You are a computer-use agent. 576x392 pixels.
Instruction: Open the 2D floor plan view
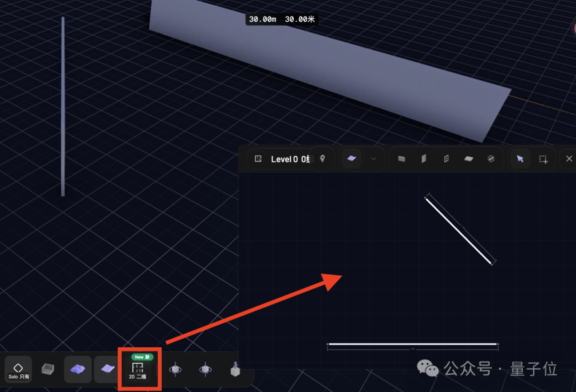[138, 369]
